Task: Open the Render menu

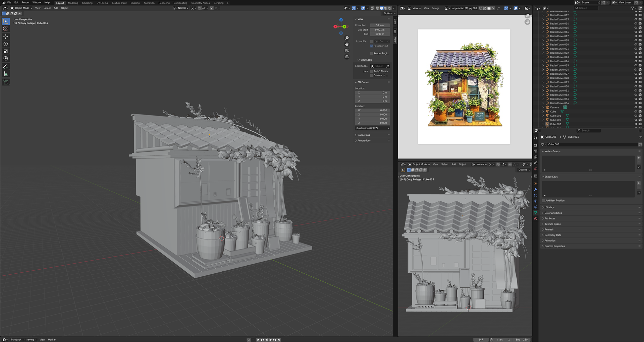Action: click(x=25, y=3)
